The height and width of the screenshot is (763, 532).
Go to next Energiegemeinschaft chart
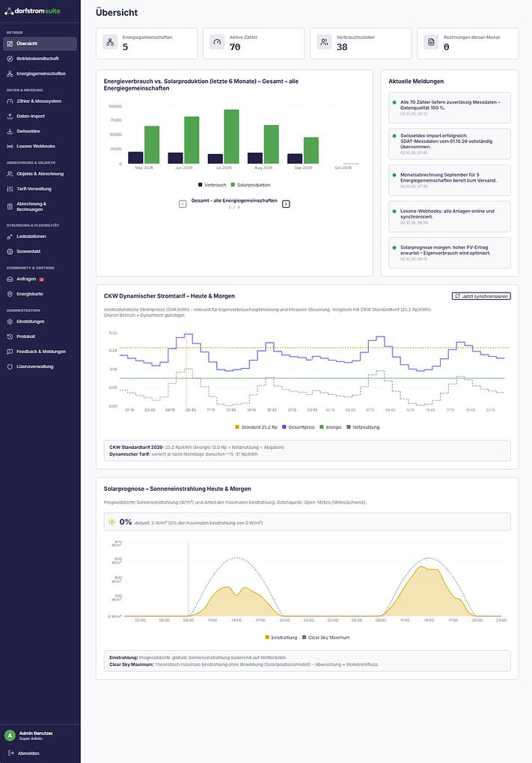point(286,204)
